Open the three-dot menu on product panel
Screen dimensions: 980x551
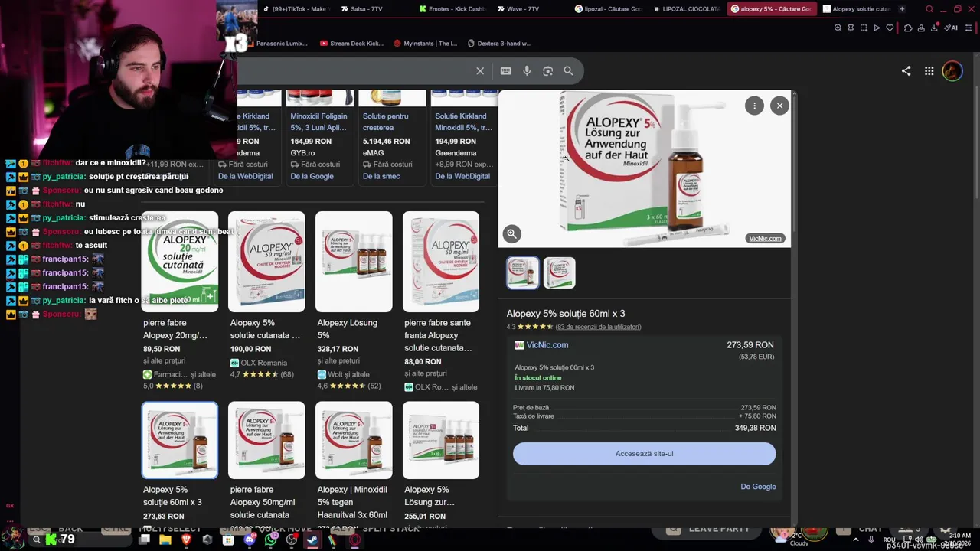tap(754, 106)
